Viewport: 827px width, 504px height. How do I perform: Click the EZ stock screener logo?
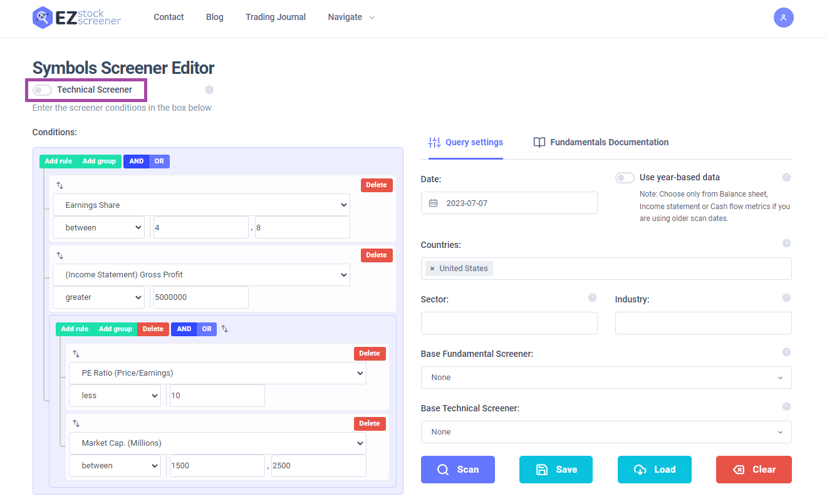coord(76,18)
